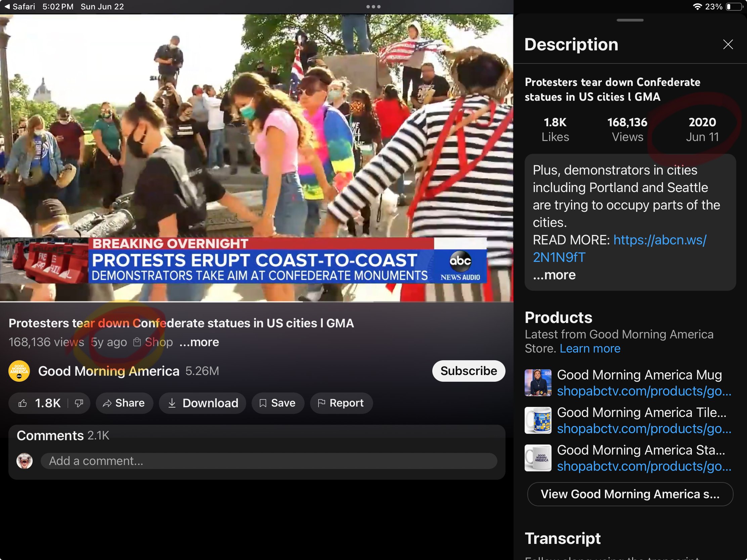747x560 pixels.
Task: Tap the Sun Jun 22 date in status bar
Action: click(102, 6)
